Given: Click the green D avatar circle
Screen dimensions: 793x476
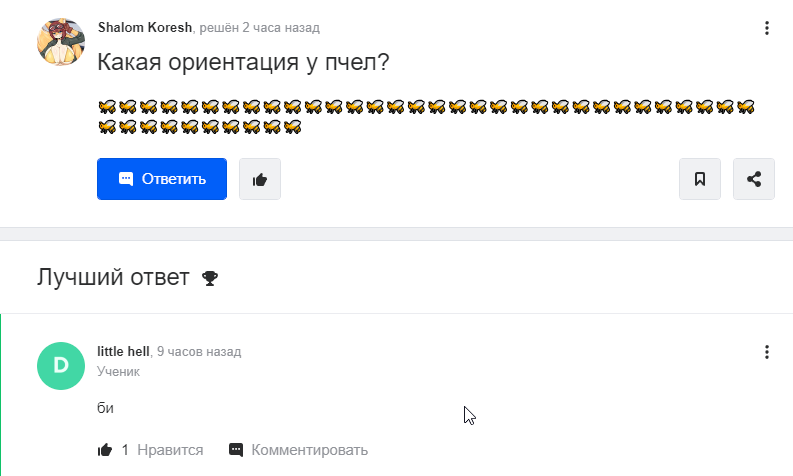Looking at the screenshot, I should tap(61, 365).
